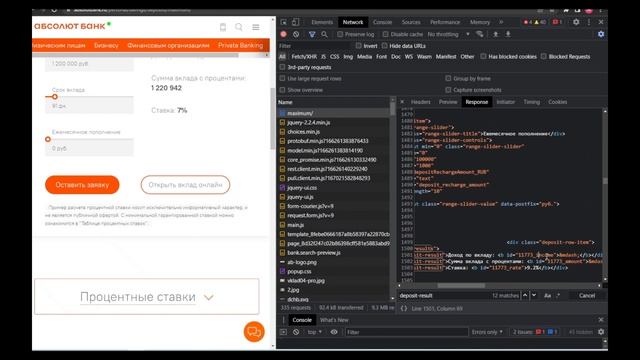Filter requests by Fetch/XHR type
Viewport: 640px width, 360px height.
coord(304,56)
